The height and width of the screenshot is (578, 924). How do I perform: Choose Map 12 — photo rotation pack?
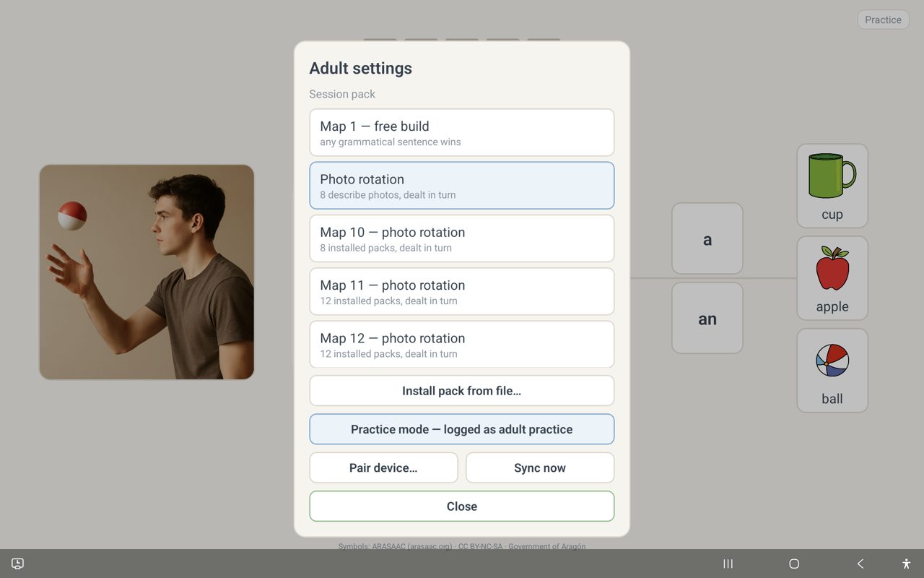(462, 345)
